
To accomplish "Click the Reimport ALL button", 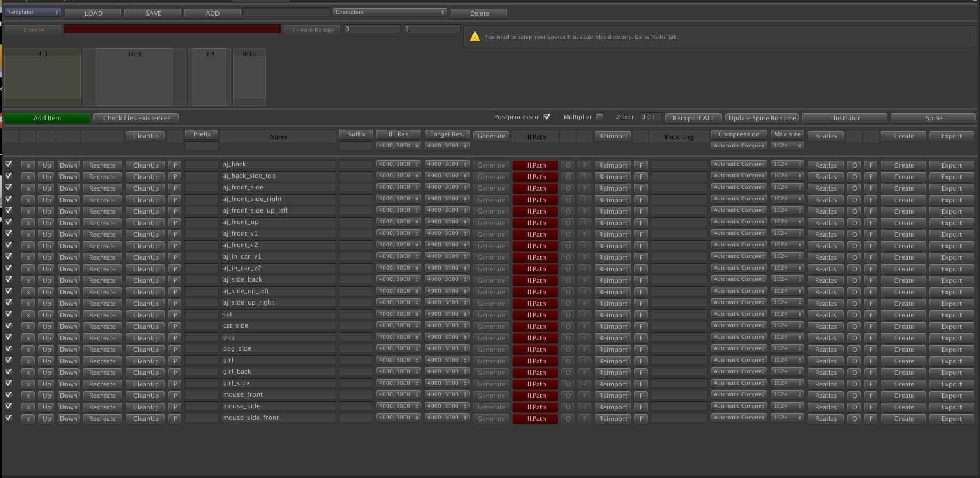I will (694, 118).
